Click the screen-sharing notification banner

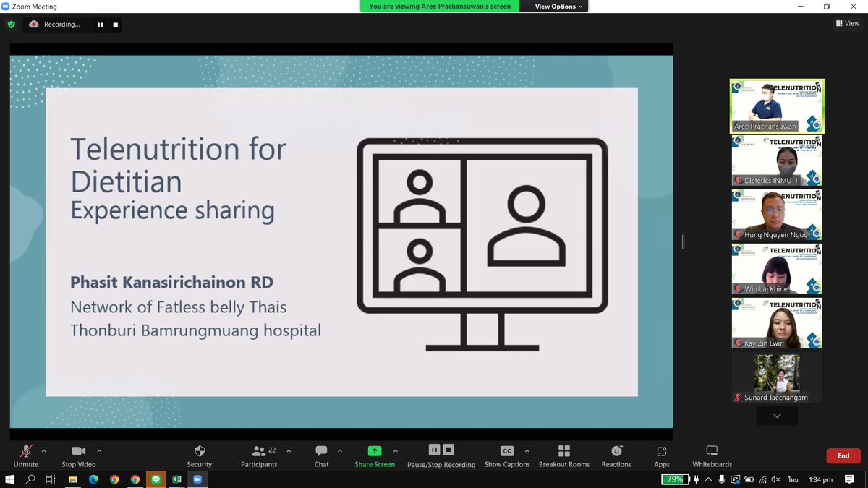pos(440,7)
